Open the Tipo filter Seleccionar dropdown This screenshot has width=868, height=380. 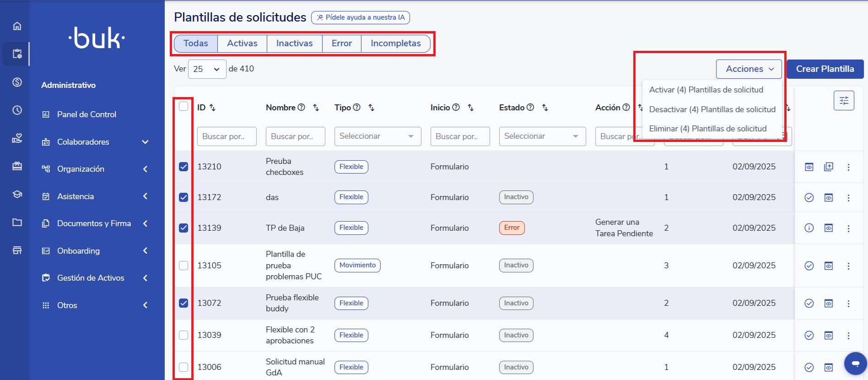377,136
